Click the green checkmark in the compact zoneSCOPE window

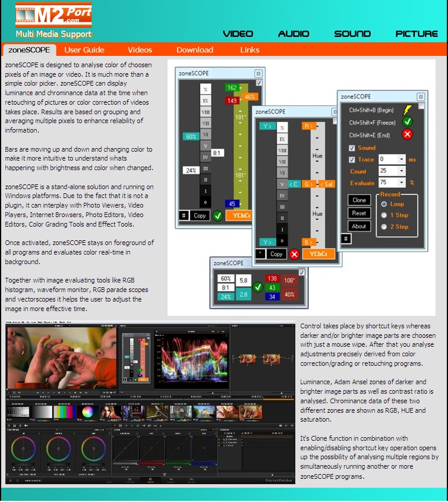pos(258,287)
